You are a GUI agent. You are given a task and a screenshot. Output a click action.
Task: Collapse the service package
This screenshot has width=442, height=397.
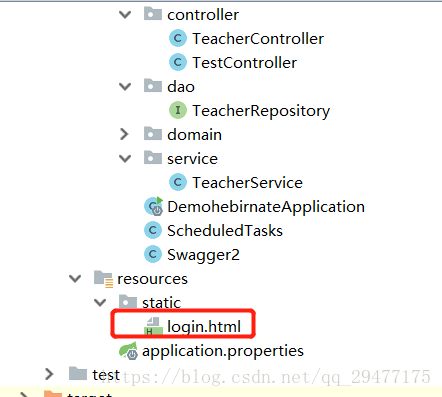point(125,158)
